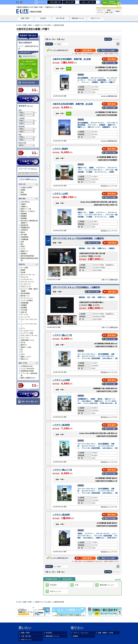Screen dimensions: 138x644
Task: Click top 検討リストに追加 plus button
Action: click(107, 50)
